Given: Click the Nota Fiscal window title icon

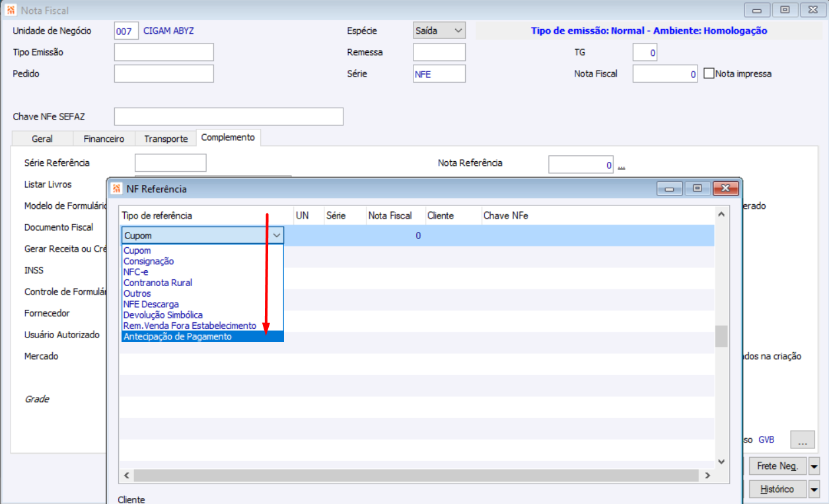Looking at the screenshot, I should [10, 11].
